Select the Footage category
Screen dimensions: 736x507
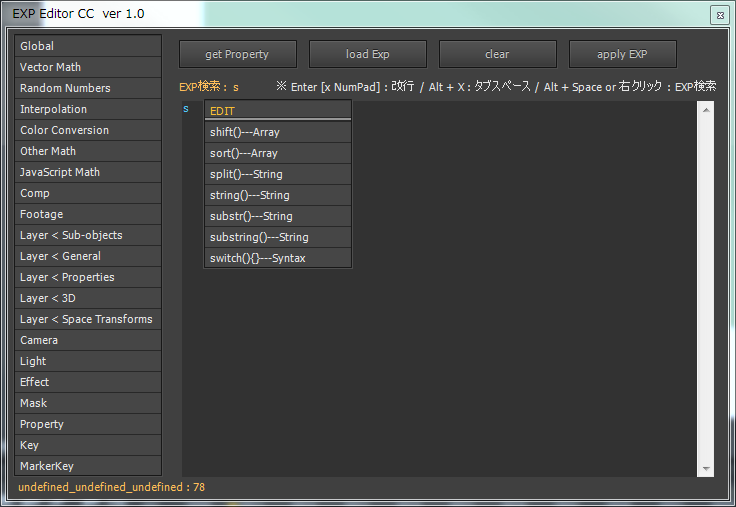[x=88, y=214]
